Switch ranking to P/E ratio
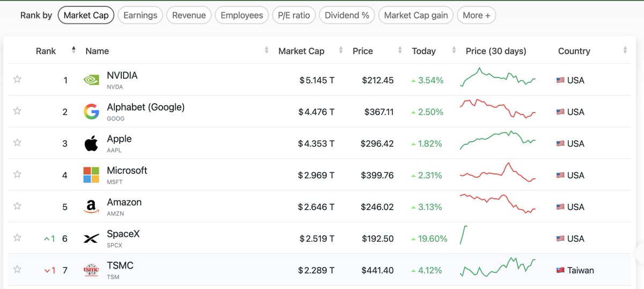Image resolution: width=644 pixels, height=289 pixels. tap(294, 15)
